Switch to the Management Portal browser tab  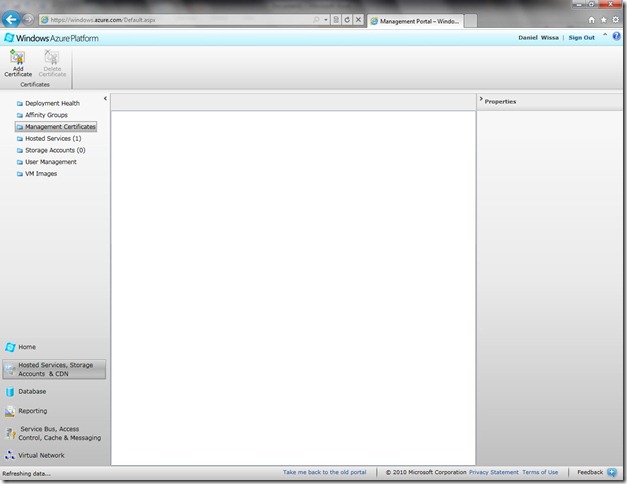[x=419, y=20]
